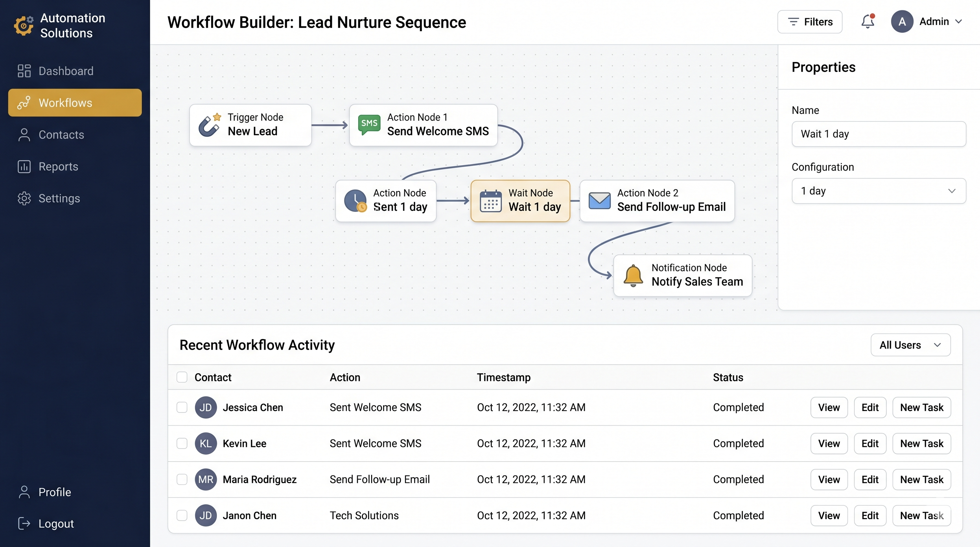
Task: Click the Workflows node icon in sidebar
Action: [24, 103]
